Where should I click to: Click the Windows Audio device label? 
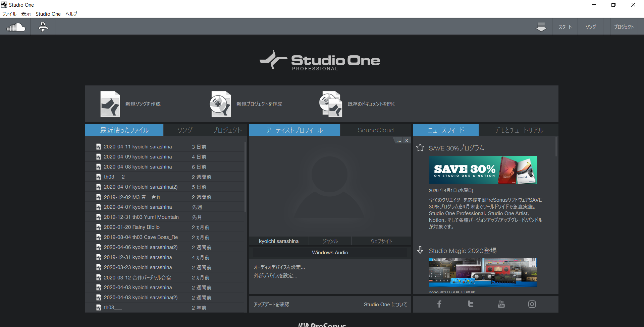[x=330, y=252]
